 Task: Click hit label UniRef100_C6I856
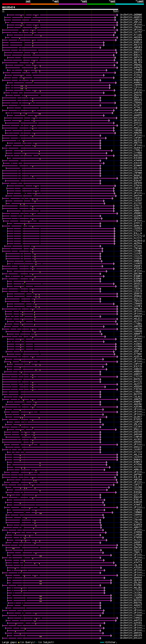131,595
